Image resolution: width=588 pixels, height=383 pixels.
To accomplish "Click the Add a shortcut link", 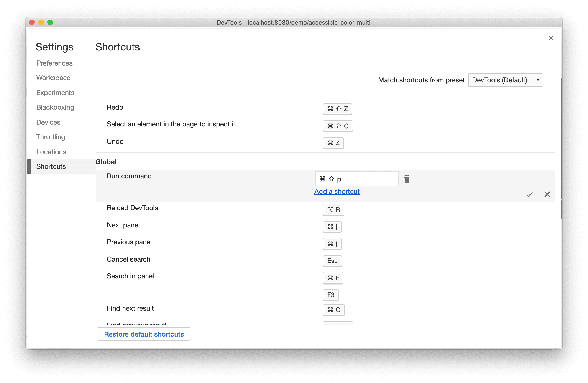I will pyautogui.click(x=337, y=191).
